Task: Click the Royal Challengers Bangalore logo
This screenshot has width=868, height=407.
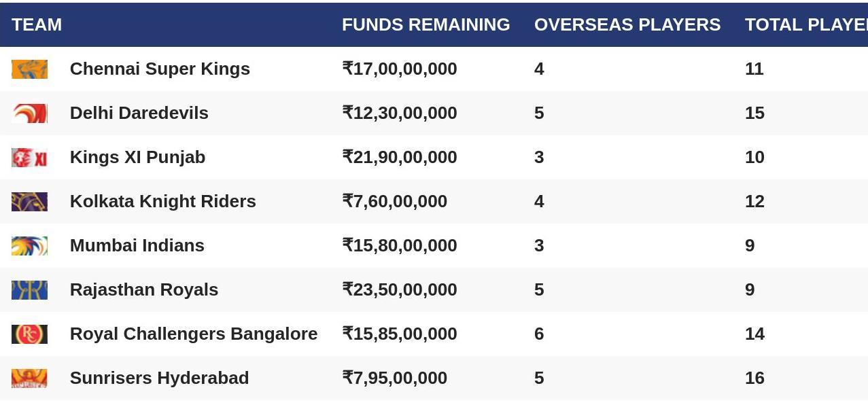Action: [x=29, y=334]
